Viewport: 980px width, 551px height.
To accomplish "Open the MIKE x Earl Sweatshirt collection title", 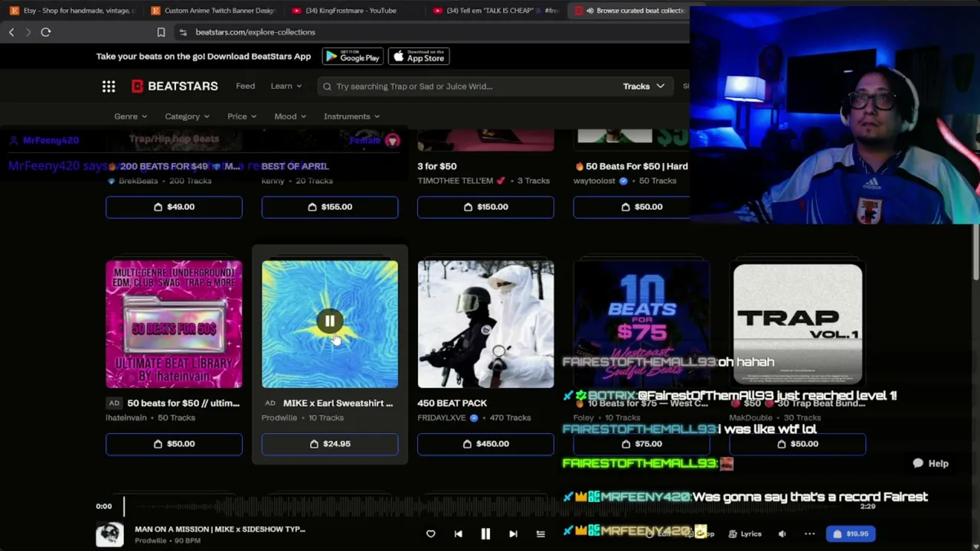I will point(338,403).
